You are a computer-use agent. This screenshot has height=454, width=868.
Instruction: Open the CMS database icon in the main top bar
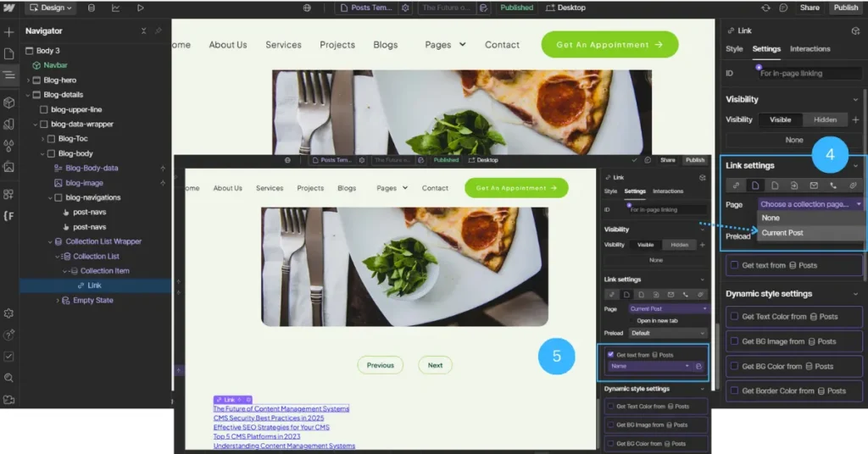click(x=92, y=8)
